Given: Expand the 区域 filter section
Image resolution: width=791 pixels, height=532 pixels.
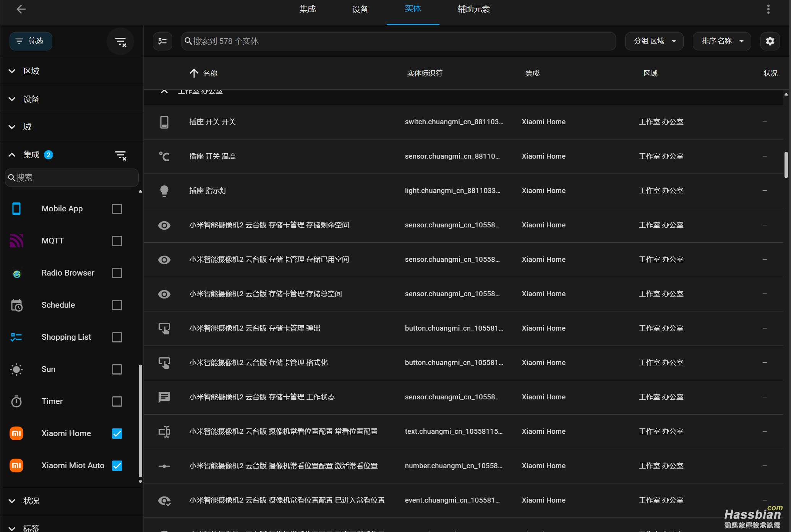Looking at the screenshot, I should click(72, 71).
